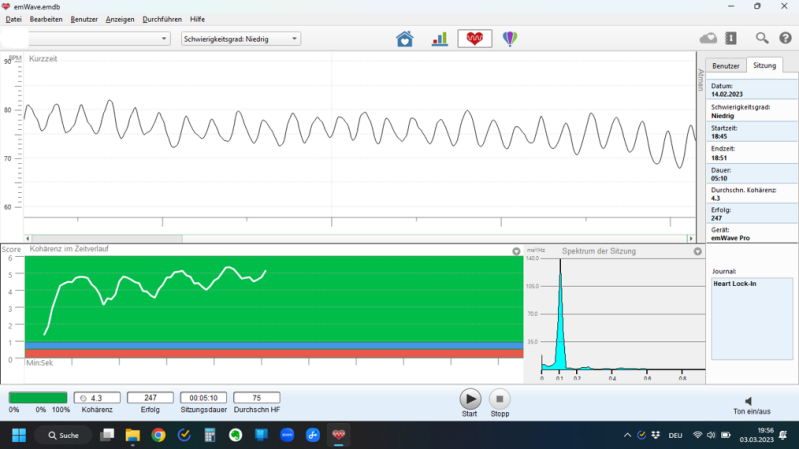Viewport: 799px width, 449px height.
Task: Close the Spektrum der Sitzung panel
Action: point(697,251)
